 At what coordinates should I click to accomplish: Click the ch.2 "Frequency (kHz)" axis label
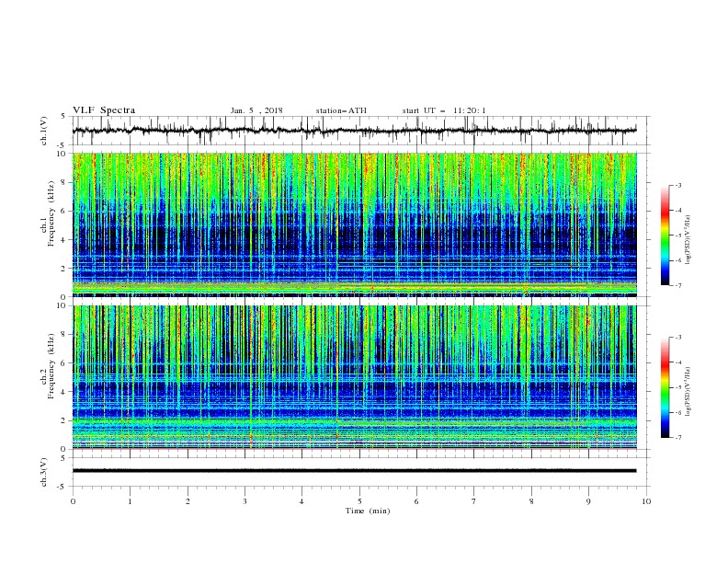click(51, 366)
